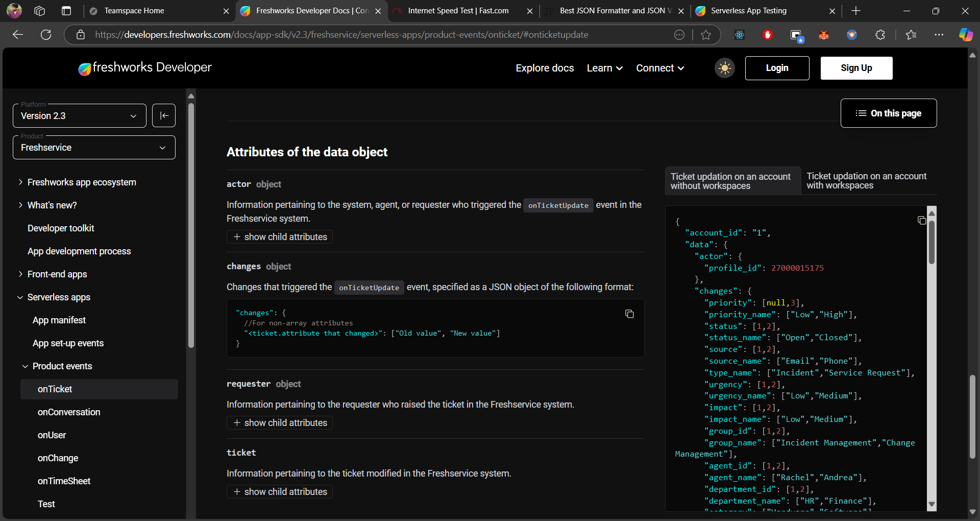This screenshot has height=521, width=980.
Task: Open App development process page
Action: tap(79, 251)
